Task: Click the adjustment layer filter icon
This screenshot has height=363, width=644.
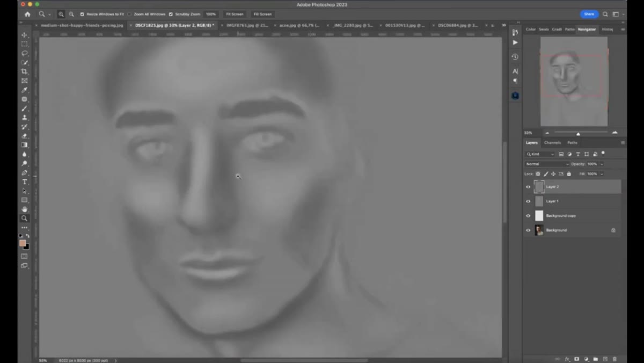Action: click(569, 154)
